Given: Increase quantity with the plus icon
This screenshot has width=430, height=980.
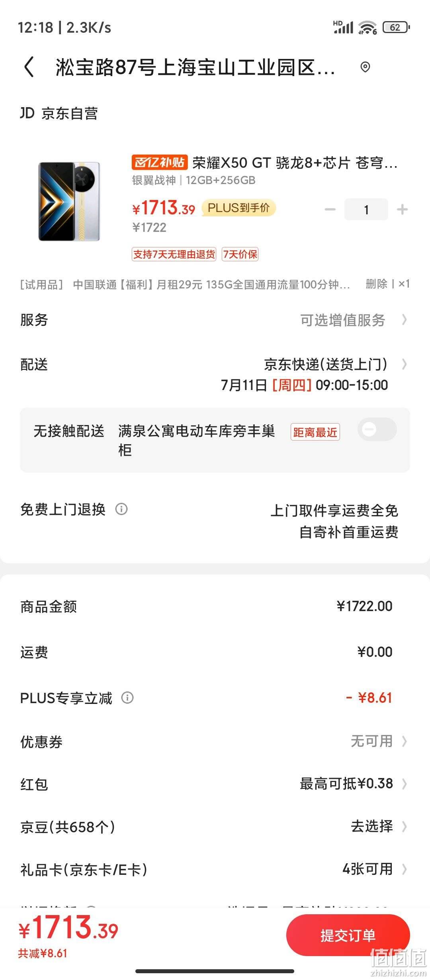Looking at the screenshot, I should pos(402,209).
